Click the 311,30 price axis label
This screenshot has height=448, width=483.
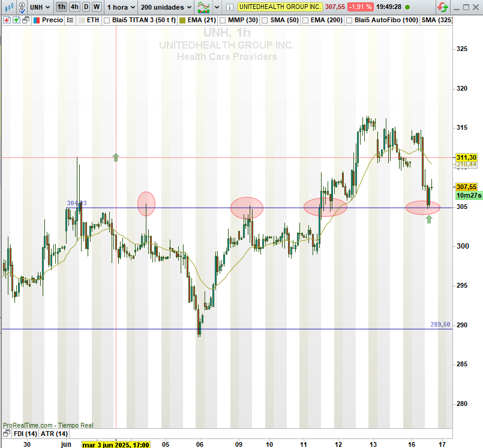point(466,157)
